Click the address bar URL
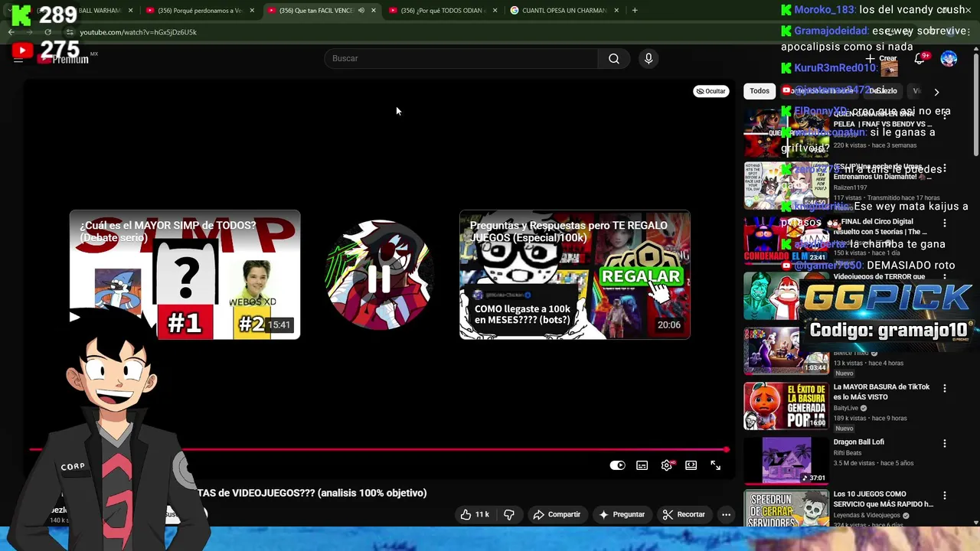This screenshot has width=980, height=551. pos(139,32)
